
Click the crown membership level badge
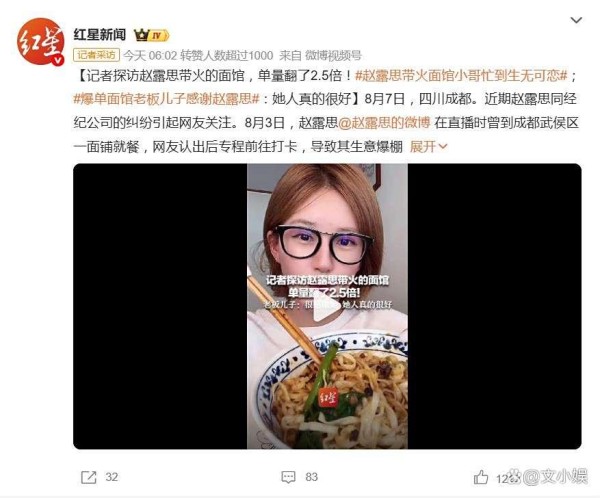(x=152, y=36)
